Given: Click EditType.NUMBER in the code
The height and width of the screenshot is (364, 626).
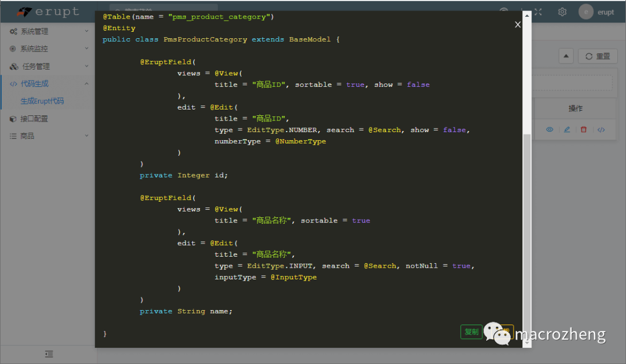Looking at the screenshot, I should [x=282, y=130].
